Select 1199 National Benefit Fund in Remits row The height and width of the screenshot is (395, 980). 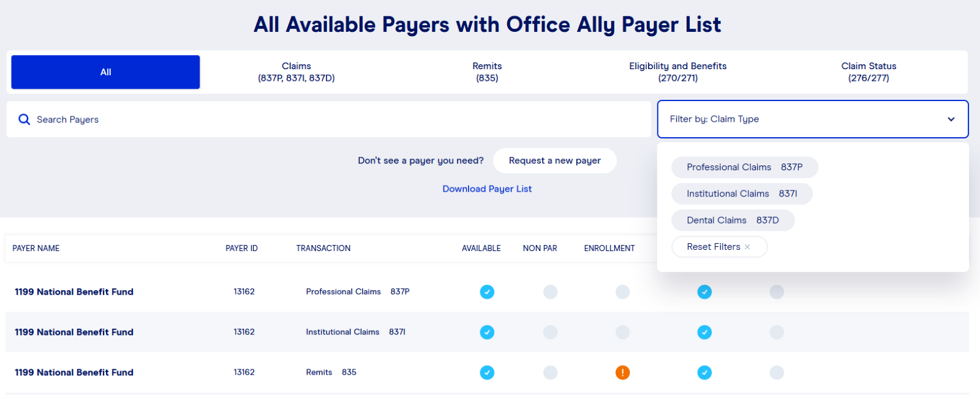tap(74, 372)
